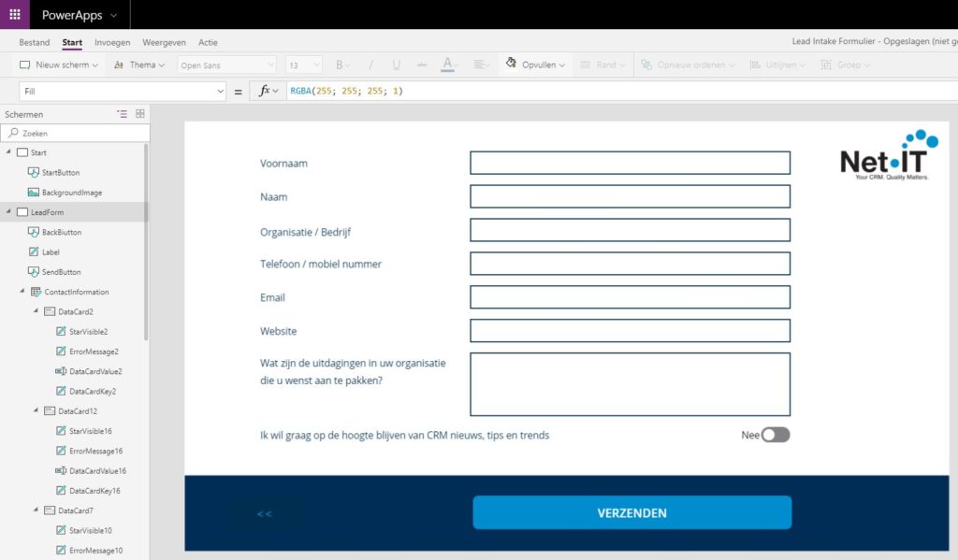
Task: Open the app launcher waffle icon
Action: (x=14, y=15)
